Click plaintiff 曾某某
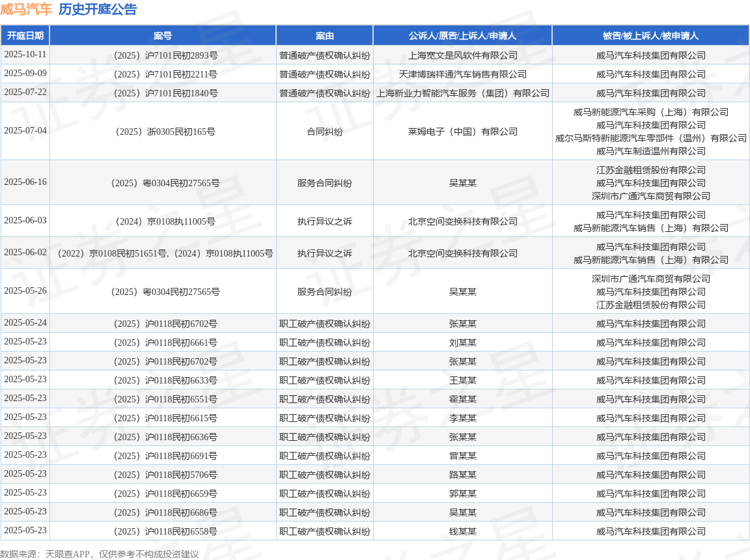The height and width of the screenshot is (560, 750). [x=462, y=456]
